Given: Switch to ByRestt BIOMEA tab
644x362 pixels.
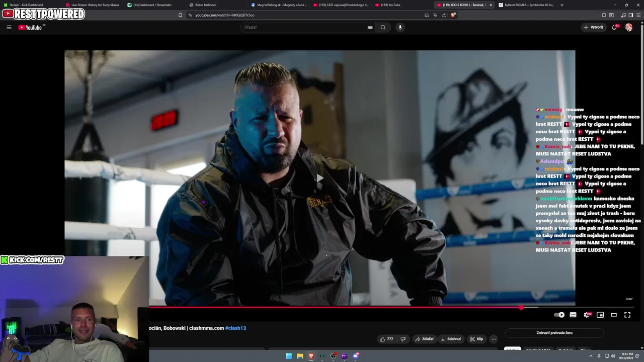Looking at the screenshot, I should click(x=526, y=5).
